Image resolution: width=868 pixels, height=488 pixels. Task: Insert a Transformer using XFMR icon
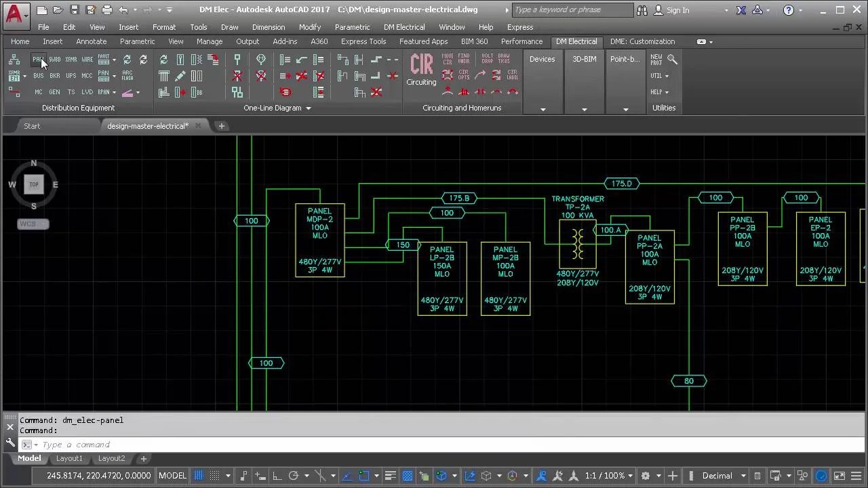(x=71, y=60)
